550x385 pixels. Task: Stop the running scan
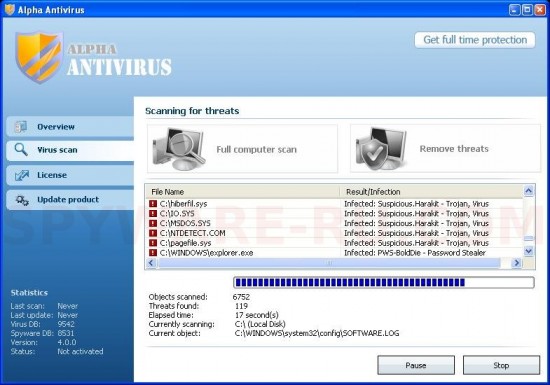coord(501,365)
